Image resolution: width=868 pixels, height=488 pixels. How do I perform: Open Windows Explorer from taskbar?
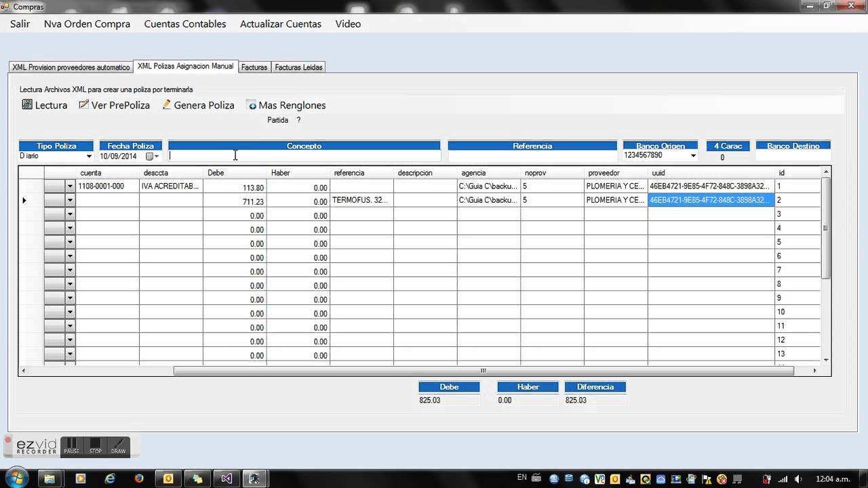point(50,479)
